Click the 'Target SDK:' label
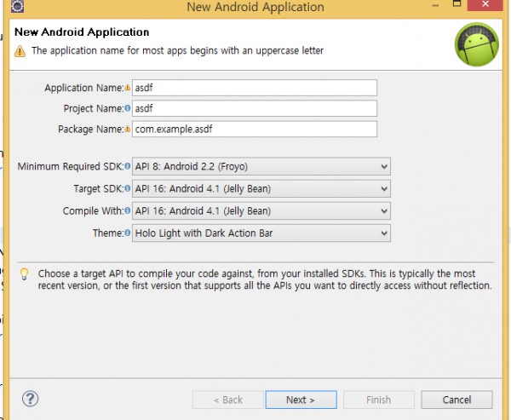This screenshot has width=511, height=420. tap(99, 188)
